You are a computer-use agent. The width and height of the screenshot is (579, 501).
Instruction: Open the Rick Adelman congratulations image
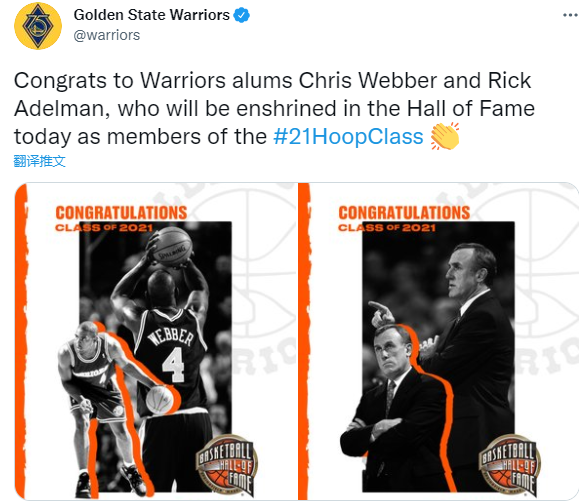point(438,341)
